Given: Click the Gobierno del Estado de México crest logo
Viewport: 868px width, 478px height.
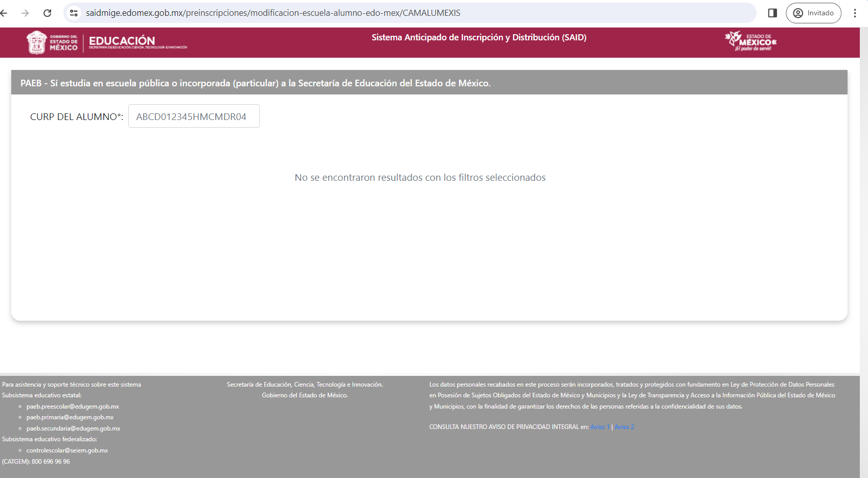Looking at the screenshot, I should pyautogui.click(x=37, y=42).
